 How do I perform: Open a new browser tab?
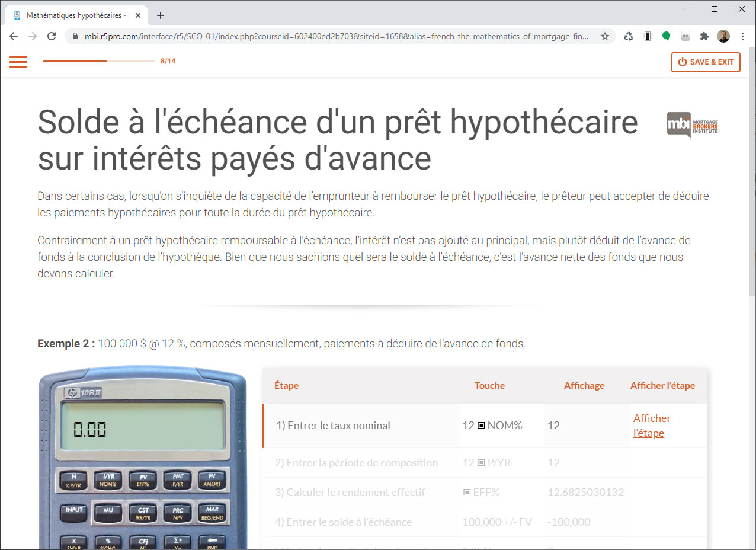(x=161, y=15)
